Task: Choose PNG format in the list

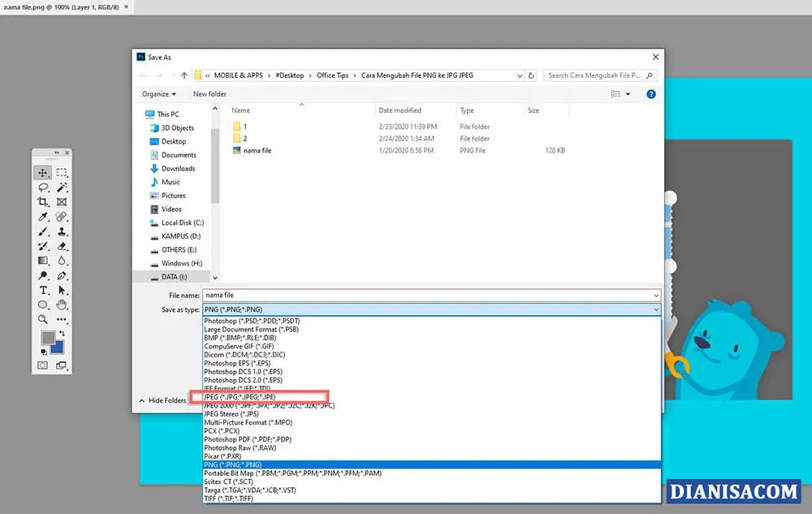Action: point(235,464)
